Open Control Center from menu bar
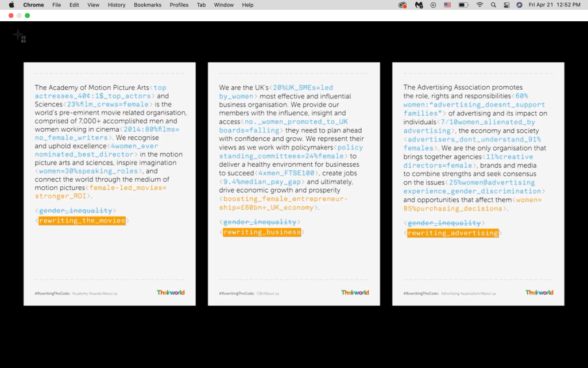The image size is (588, 368). [x=506, y=5]
